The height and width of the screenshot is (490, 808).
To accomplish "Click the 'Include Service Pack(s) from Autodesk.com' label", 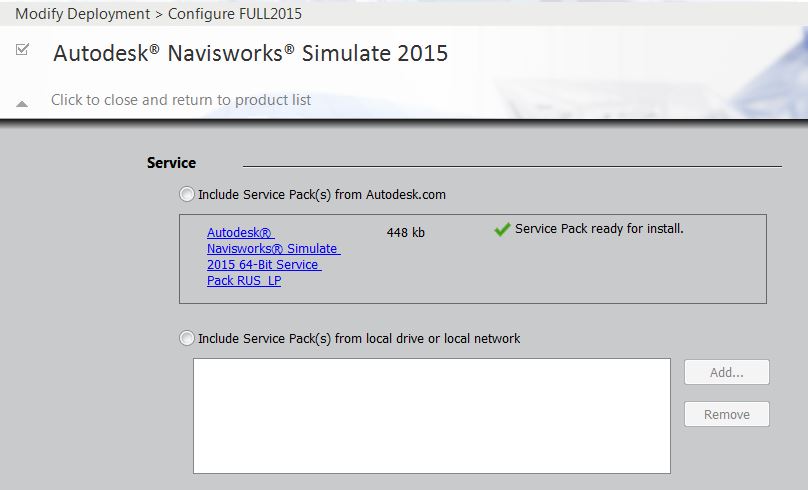I will coord(322,194).
